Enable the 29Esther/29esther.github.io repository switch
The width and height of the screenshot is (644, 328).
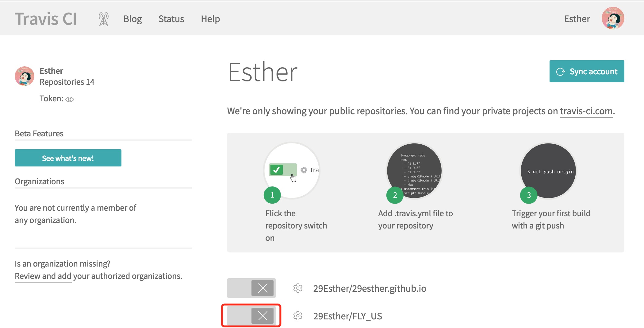(x=251, y=288)
